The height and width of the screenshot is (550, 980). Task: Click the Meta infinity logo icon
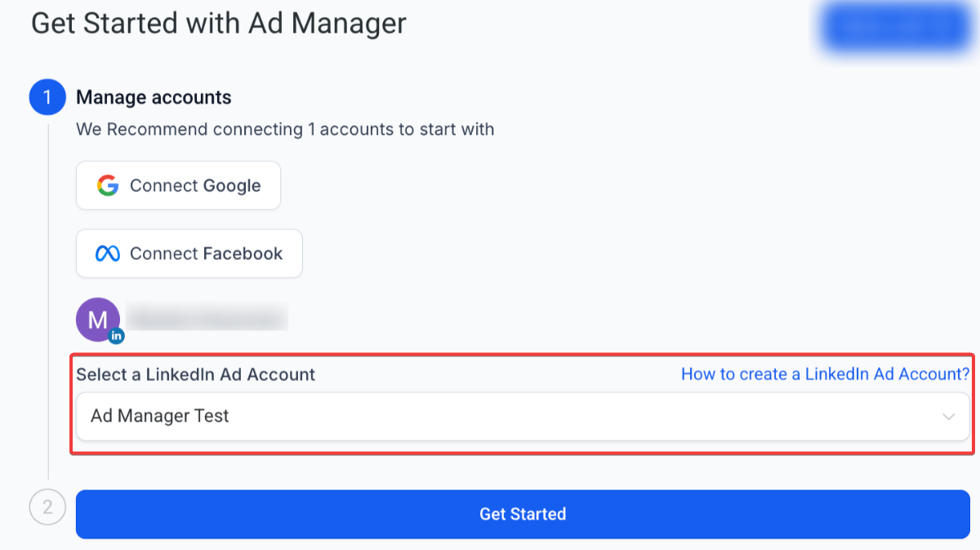(x=108, y=253)
